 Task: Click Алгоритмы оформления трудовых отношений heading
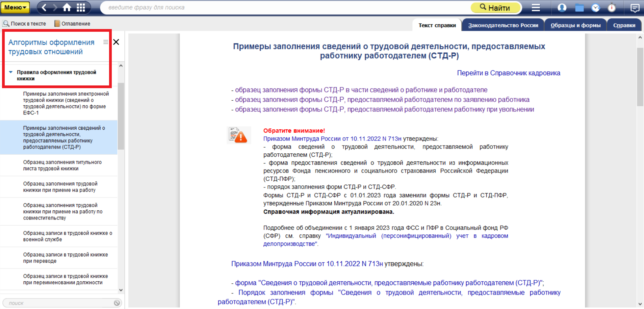tap(51, 47)
